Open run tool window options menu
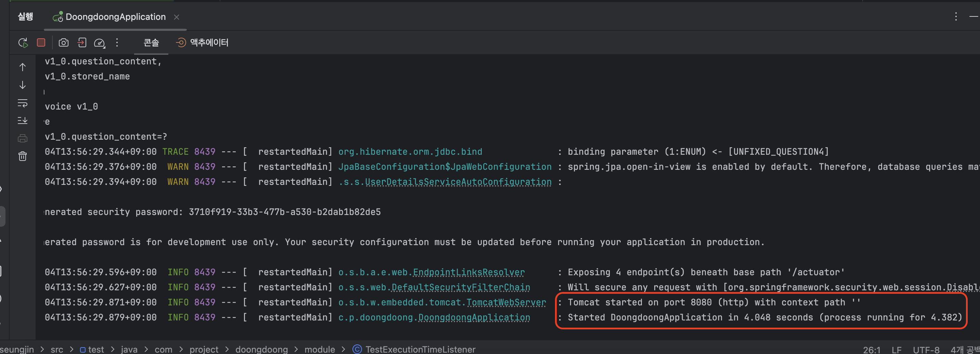Image resolution: width=980 pixels, height=354 pixels. 956,16
